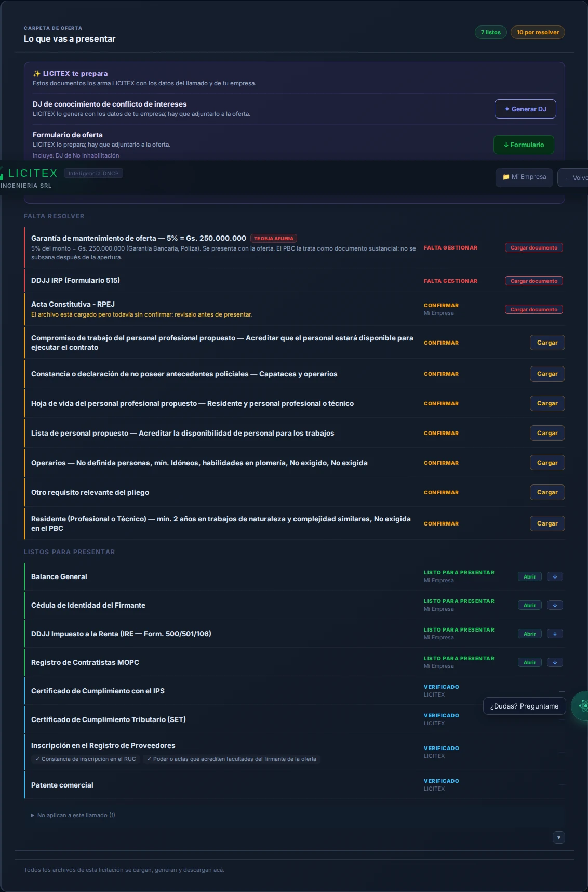Viewport: 588px width, 892px height.
Task: Open the Registro de Contratistas MOPC document
Action: (x=530, y=662)
